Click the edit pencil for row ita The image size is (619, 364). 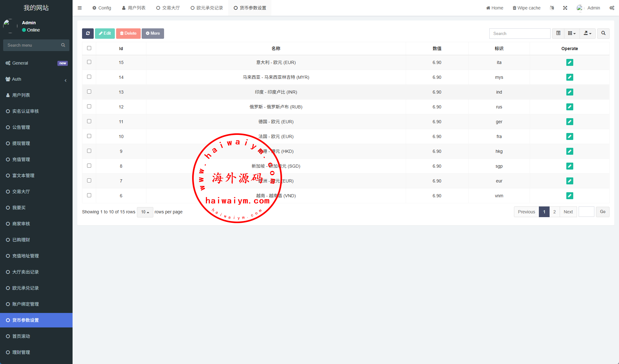tap(569, 62)
